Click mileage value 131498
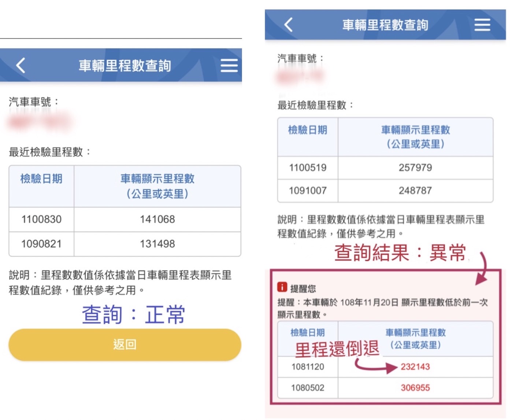Image resolution: width=523 pixels, height=420 pixels. coord(157,244)
